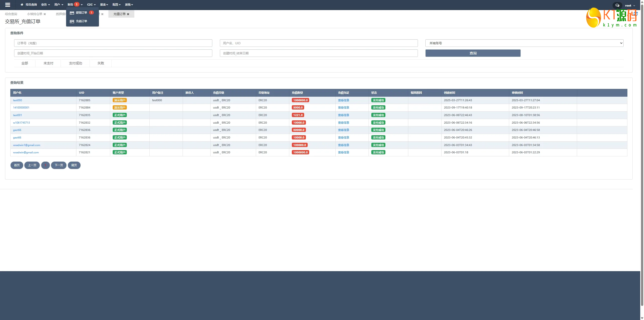Select the 失败 status filter
The width and height of the screenshot is (644, 320).
click(x=101, y=63)
